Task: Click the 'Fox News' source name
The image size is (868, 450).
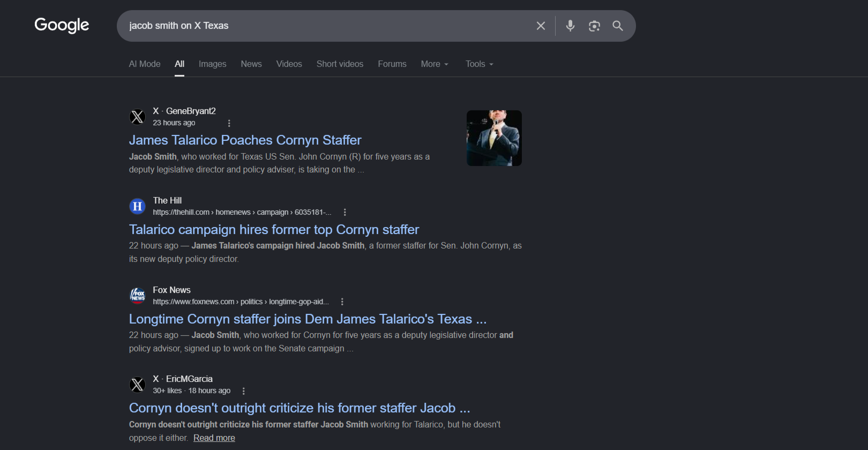Action: coord(171,290)
